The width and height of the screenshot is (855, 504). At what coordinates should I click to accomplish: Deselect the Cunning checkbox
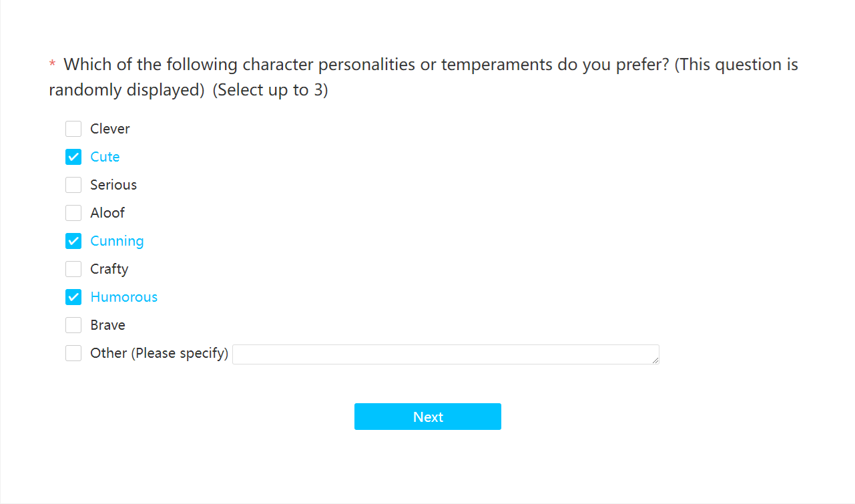coord(73,241)
